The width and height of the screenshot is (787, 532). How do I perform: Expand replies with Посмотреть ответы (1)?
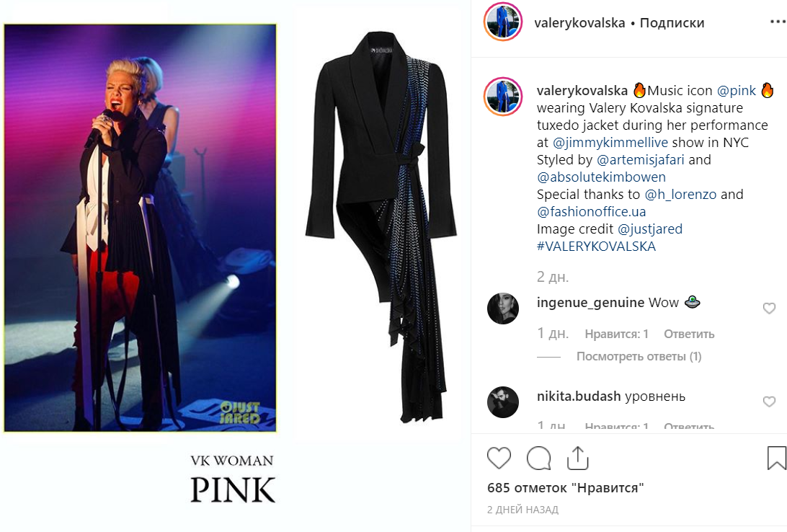[x=639, y=356]
